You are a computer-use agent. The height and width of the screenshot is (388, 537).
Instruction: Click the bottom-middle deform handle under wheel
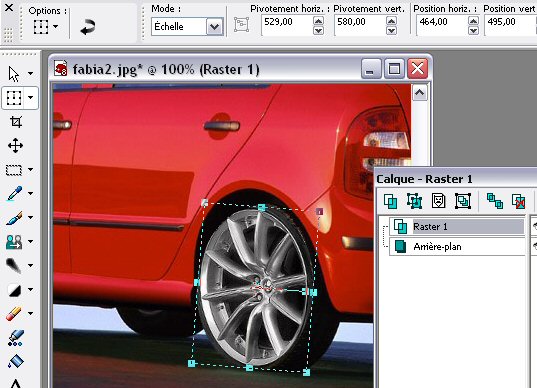click(250, 367)
